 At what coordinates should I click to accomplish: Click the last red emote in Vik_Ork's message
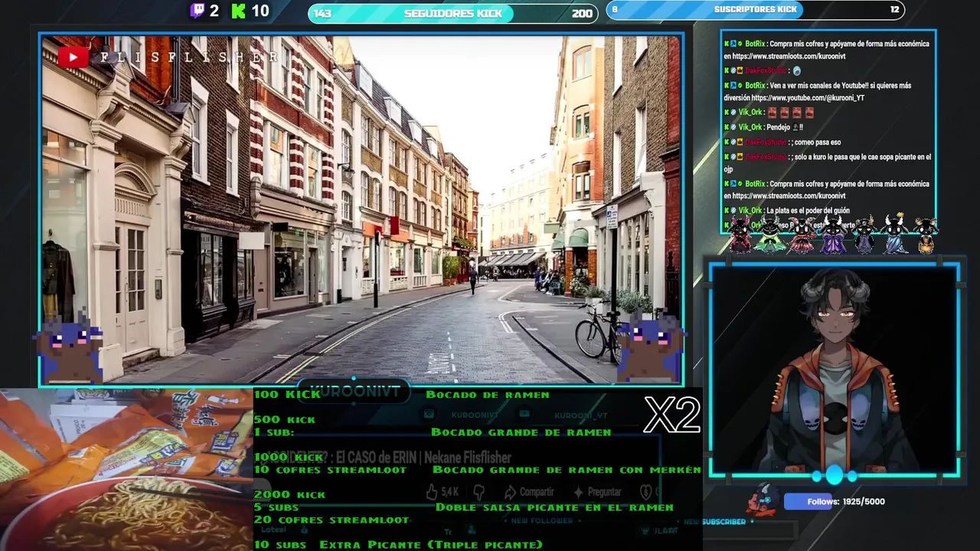pos(809,112)
